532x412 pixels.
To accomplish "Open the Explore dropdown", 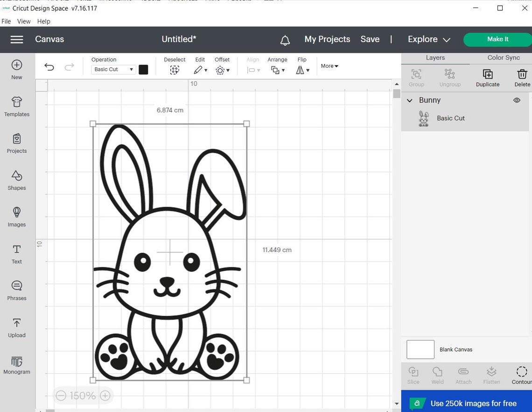I will click(x=428, y=39).
